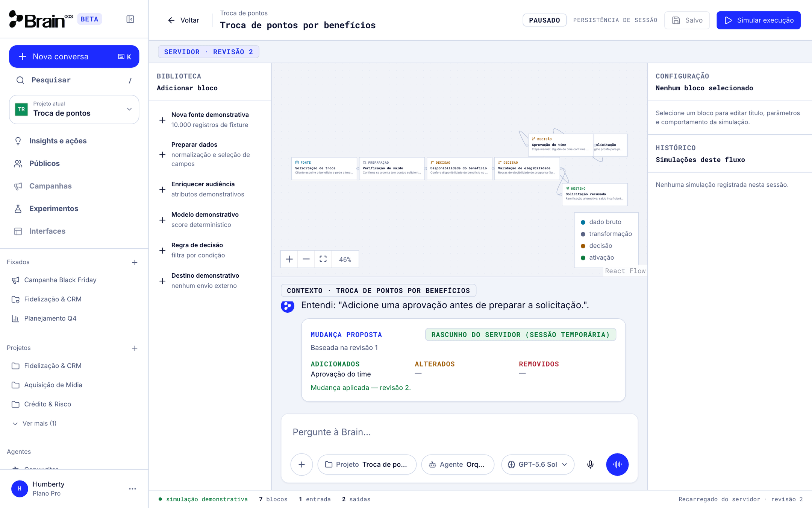Add a new project in Projetos
Viewport: 812px width, 508px height.
[135, 348]
